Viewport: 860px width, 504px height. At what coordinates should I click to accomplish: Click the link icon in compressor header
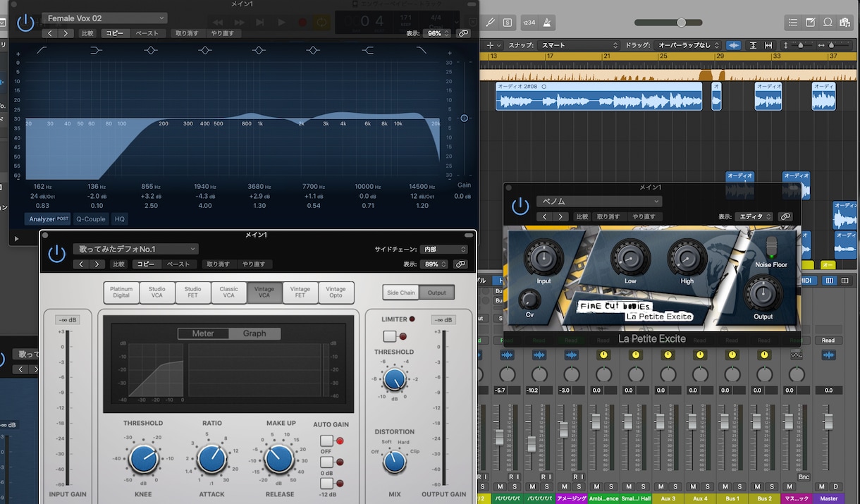point(461,264)
